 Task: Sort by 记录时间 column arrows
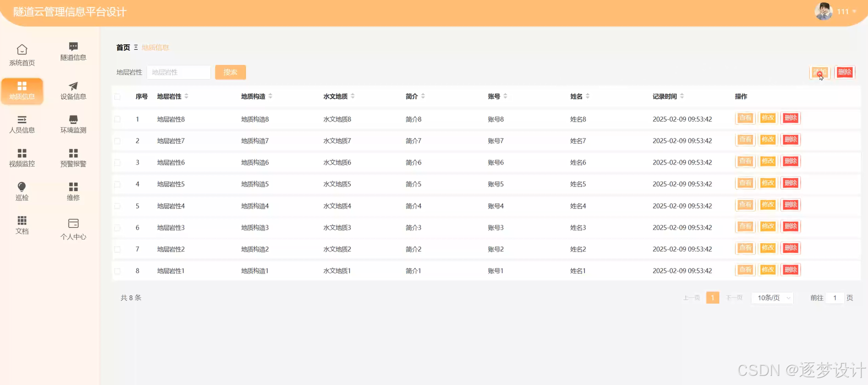[x=682, y=96]
